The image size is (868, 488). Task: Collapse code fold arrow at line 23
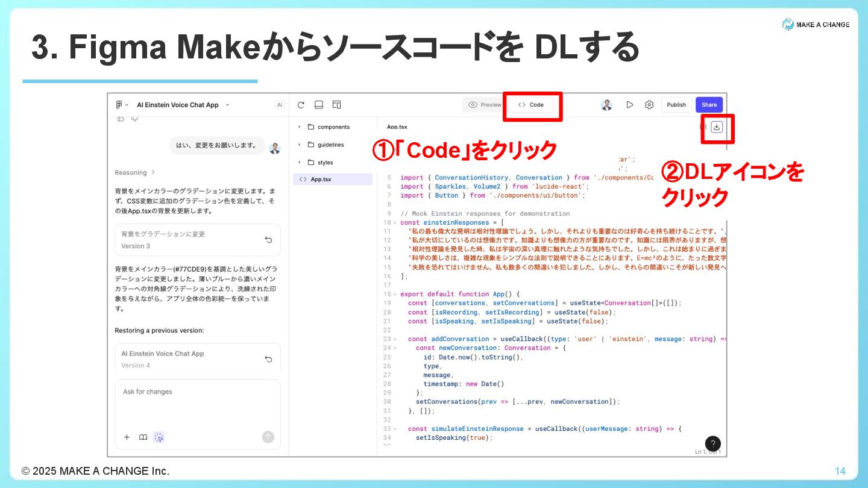395,339
